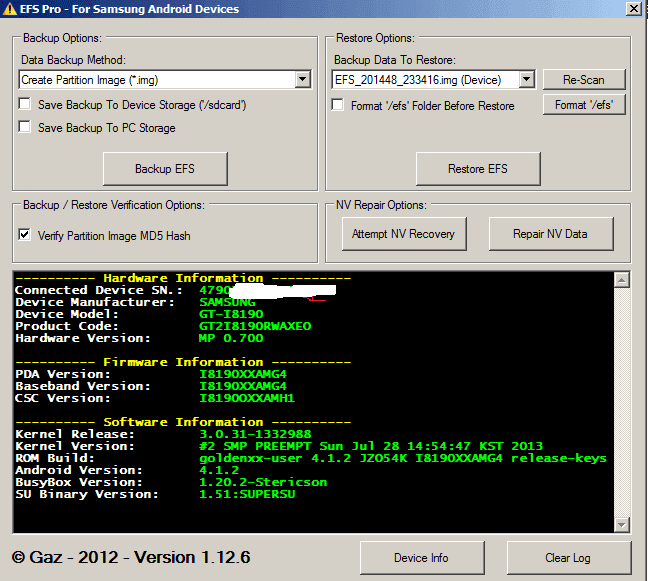
Task: Start Attempt NV Recovery
Action: pyautogui.click(x=404, y=234)
